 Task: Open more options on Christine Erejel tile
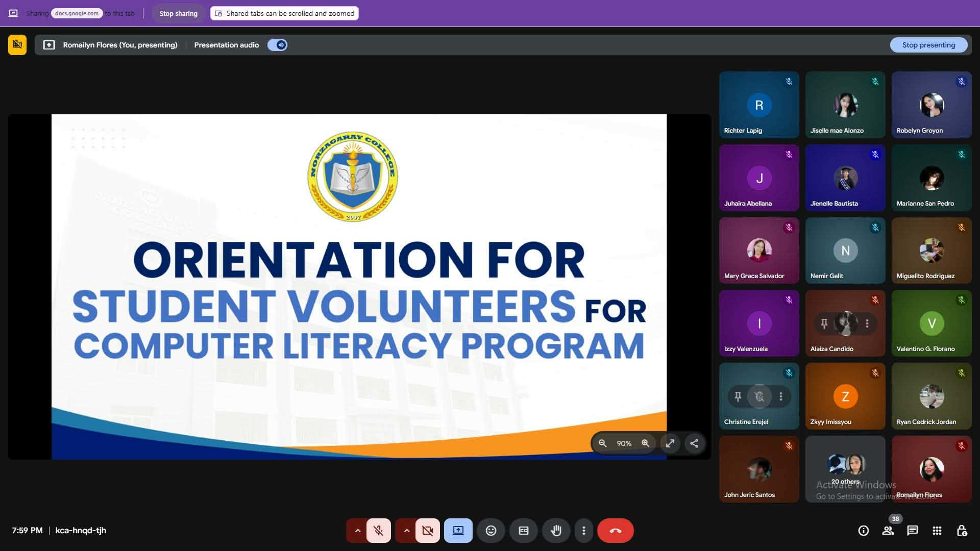click(x=780, y=396)
